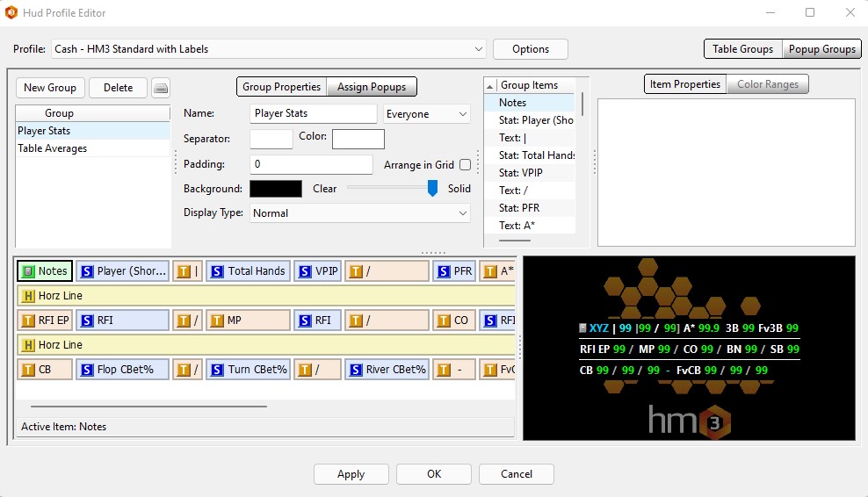Click the Apply button
868x497 pixels.
[351, 474]
